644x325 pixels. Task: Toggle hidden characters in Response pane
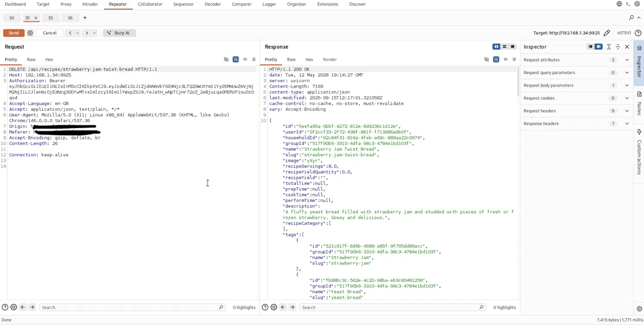(486, 59)
